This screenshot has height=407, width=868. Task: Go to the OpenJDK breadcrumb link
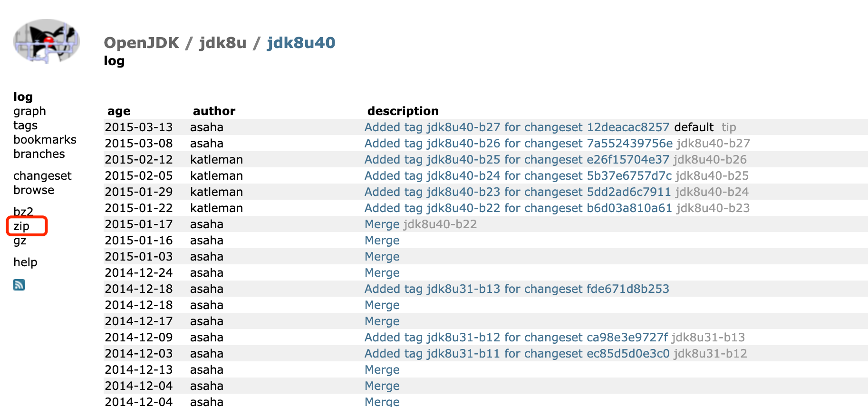[141, 43]
